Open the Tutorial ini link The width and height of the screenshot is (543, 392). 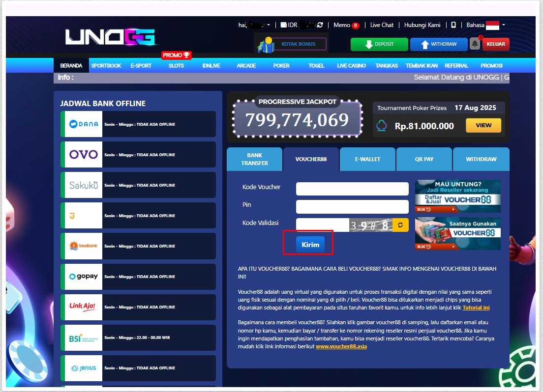coord(476,308)
